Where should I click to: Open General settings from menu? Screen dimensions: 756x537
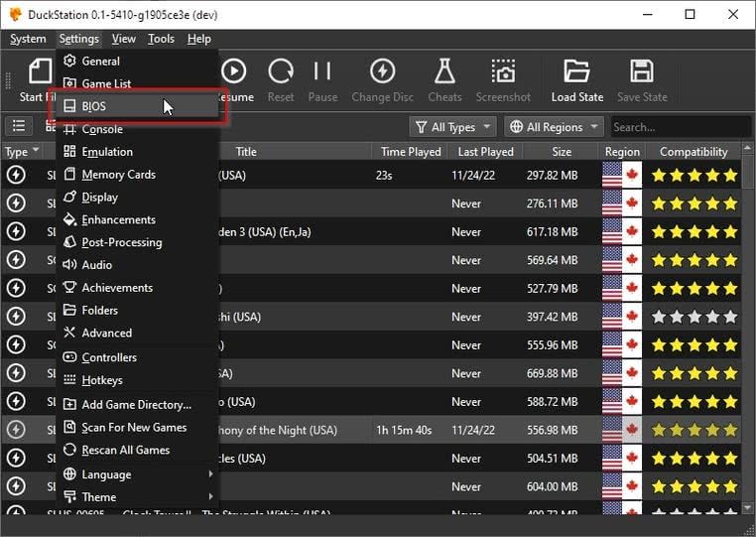[x=137, y=61]
